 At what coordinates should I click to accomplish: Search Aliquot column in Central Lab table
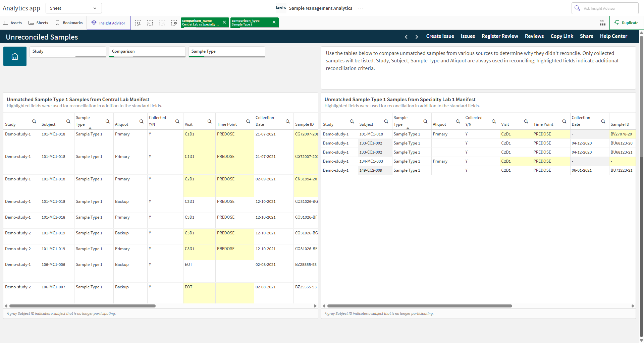point(142,121)
